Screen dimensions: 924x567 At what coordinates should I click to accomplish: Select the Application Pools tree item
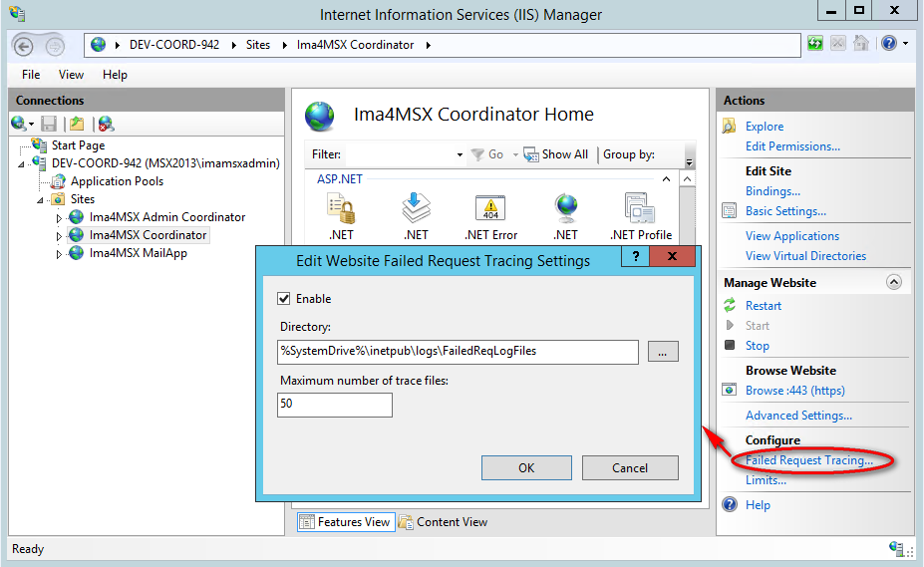coord(117,181)
